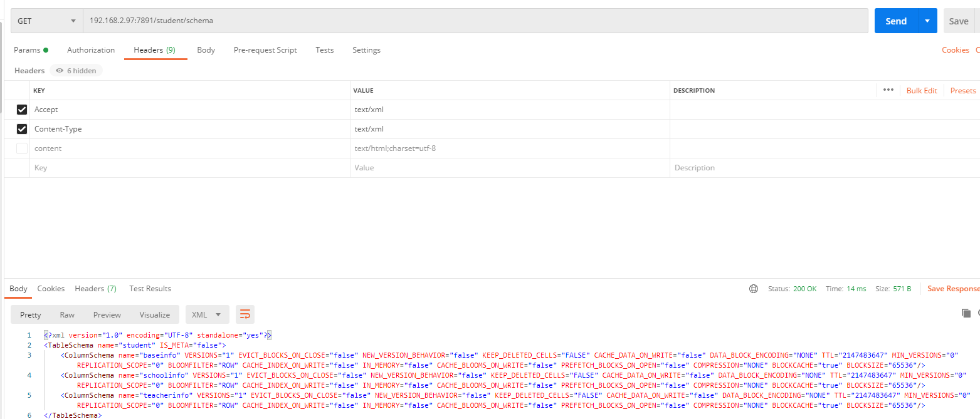Click the copy response icon
Image resolution: width=980 pixels, height=419 pixels.
pos(966,313)
